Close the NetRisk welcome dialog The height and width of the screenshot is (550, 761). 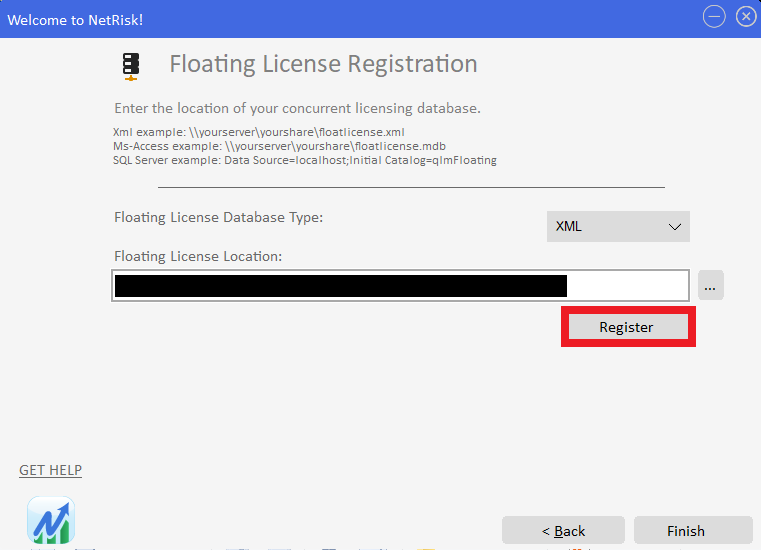pos(746,17)
